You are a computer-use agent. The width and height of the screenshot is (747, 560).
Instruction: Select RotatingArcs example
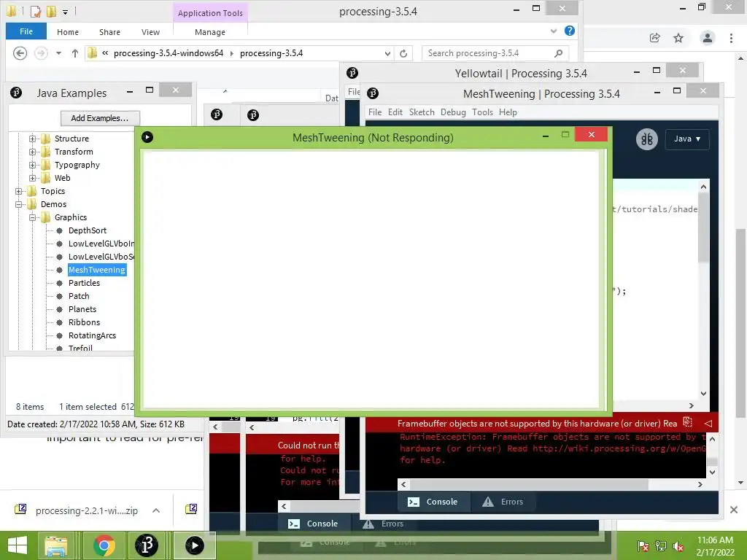coord(92,335)
